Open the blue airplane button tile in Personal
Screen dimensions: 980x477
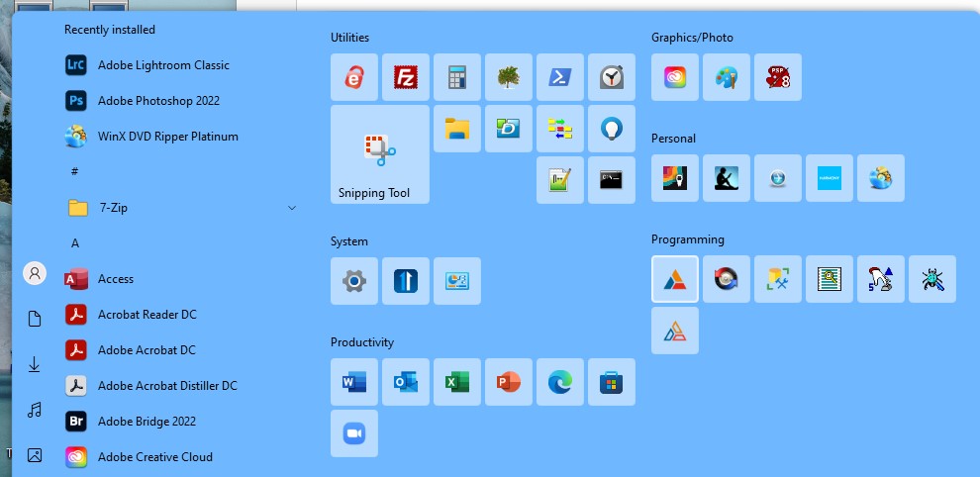click(x=778, y=177)
